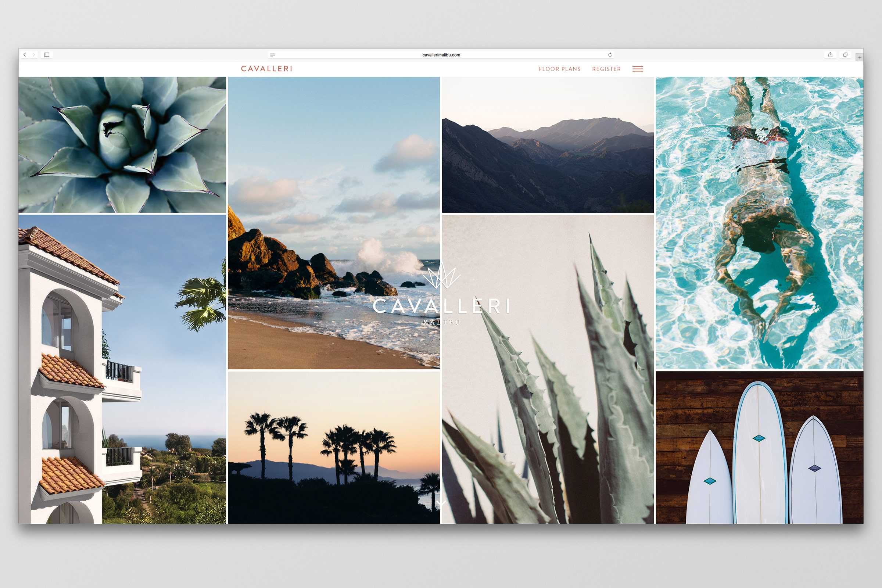Open a new tab with plus button
The width and height of the screenshot is (882, 588).
click(859, 57)
